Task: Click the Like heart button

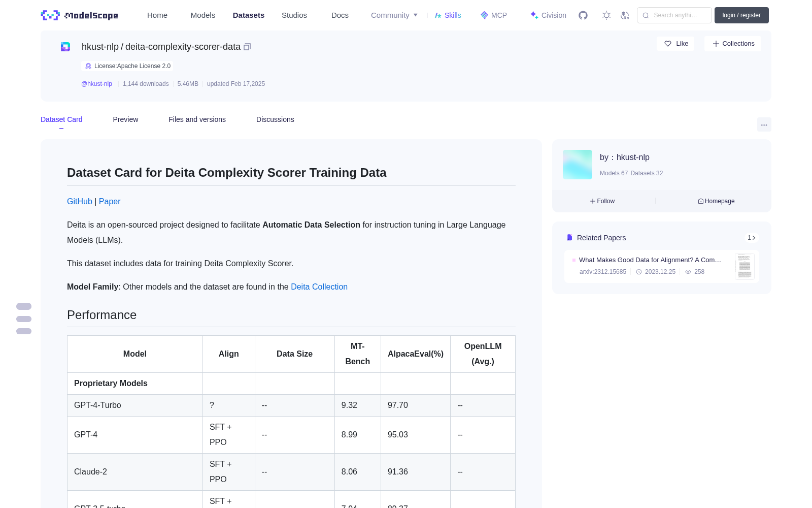Action: point(675,44)
